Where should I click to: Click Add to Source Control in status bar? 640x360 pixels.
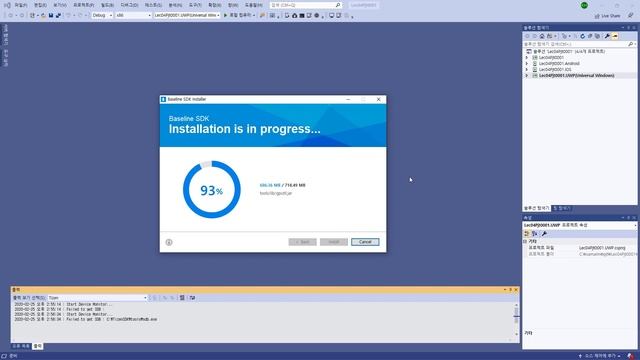point(599,356)
